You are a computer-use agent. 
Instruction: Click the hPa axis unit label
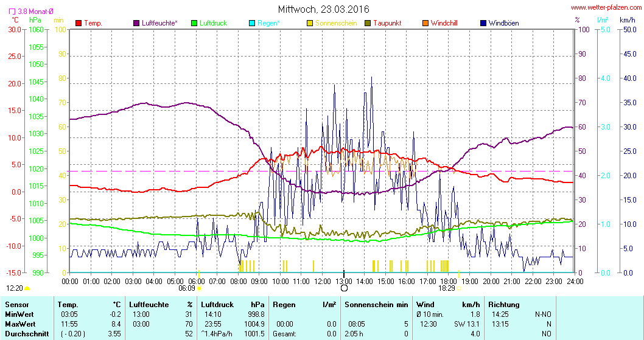coord(35,19)
